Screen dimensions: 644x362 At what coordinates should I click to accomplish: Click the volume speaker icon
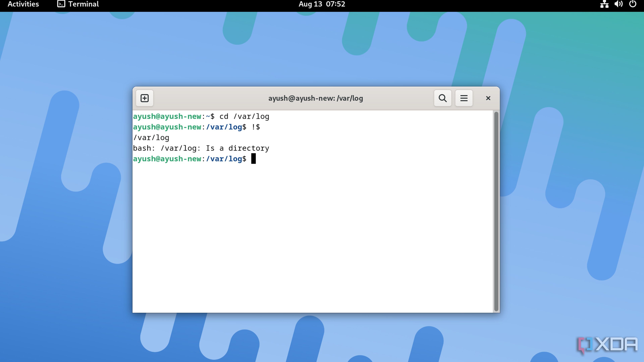tap(619, 4)
